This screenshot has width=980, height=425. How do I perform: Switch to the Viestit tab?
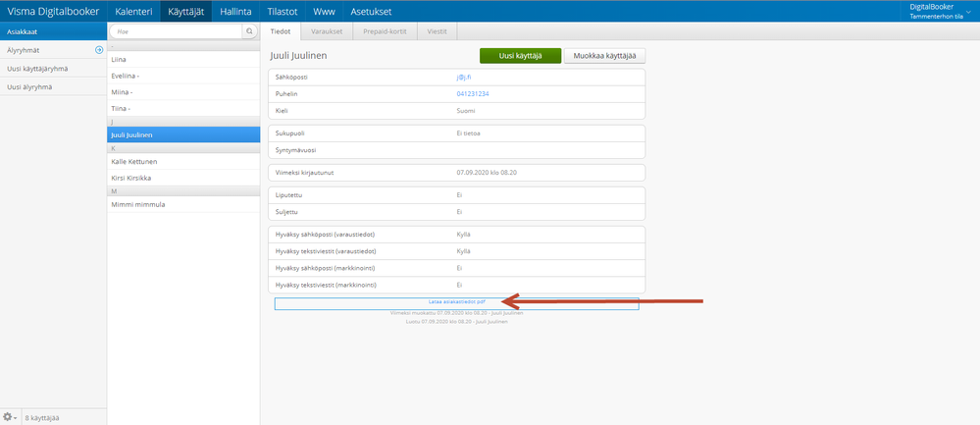click(437, 31)
